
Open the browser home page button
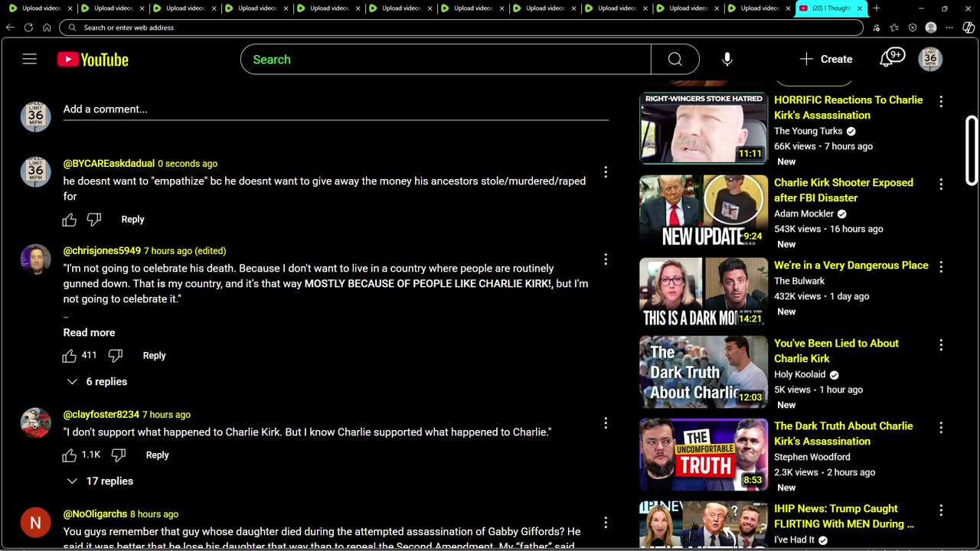click(47, 27)
